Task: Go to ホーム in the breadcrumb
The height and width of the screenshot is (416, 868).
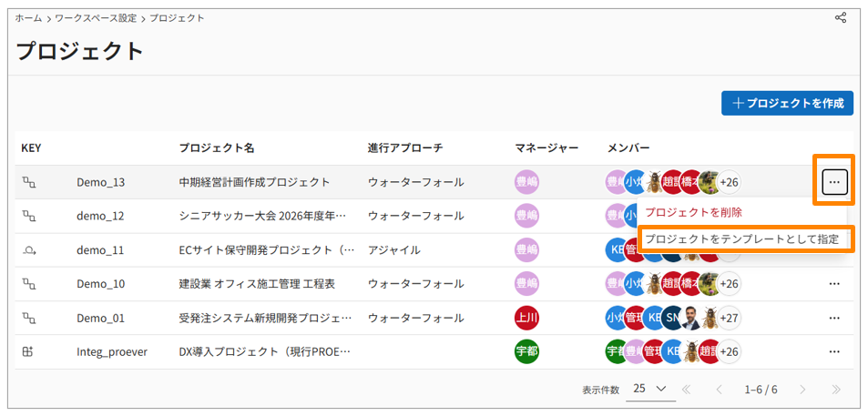Action: pos(28,17)
